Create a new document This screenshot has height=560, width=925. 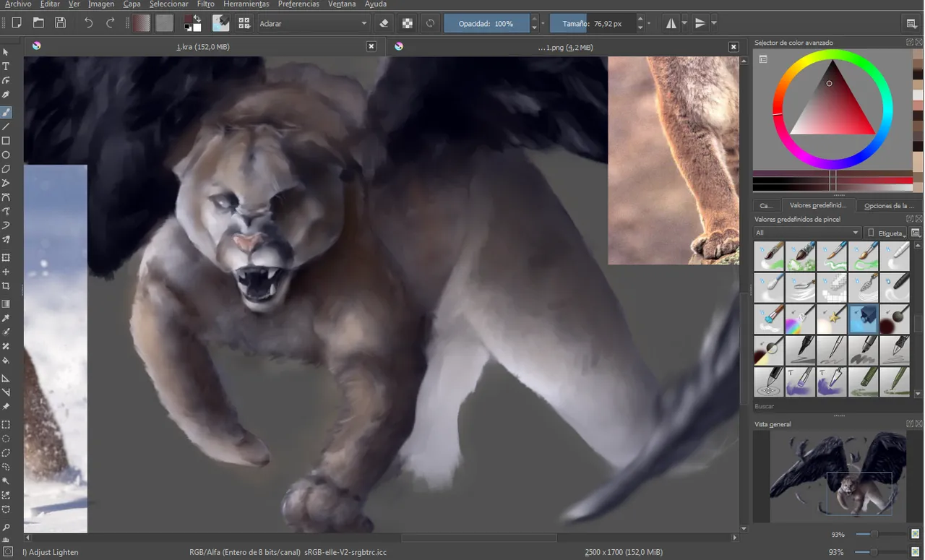coord(17,23)
